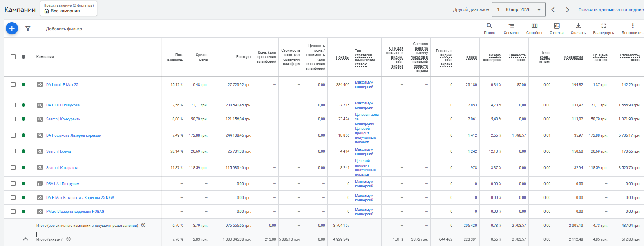Open bid strategy Целевая цена за конверсию
This screenshot has height=246, width=644.
point(367,119)
